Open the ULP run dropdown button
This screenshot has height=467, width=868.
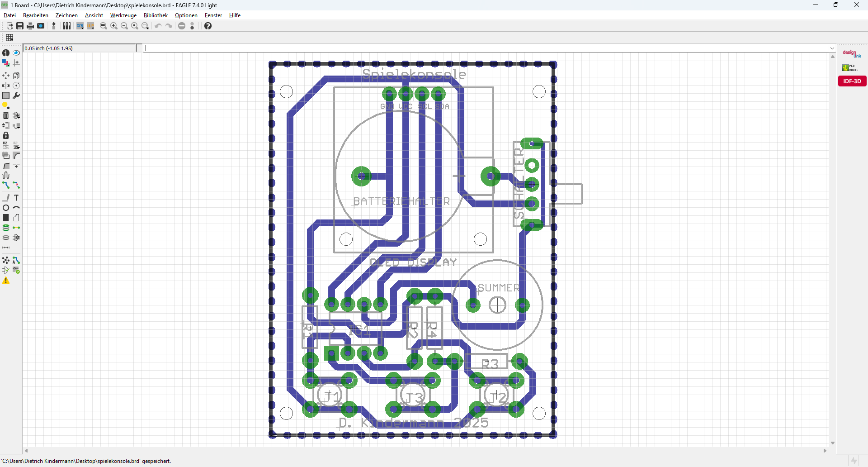[90, 26]
